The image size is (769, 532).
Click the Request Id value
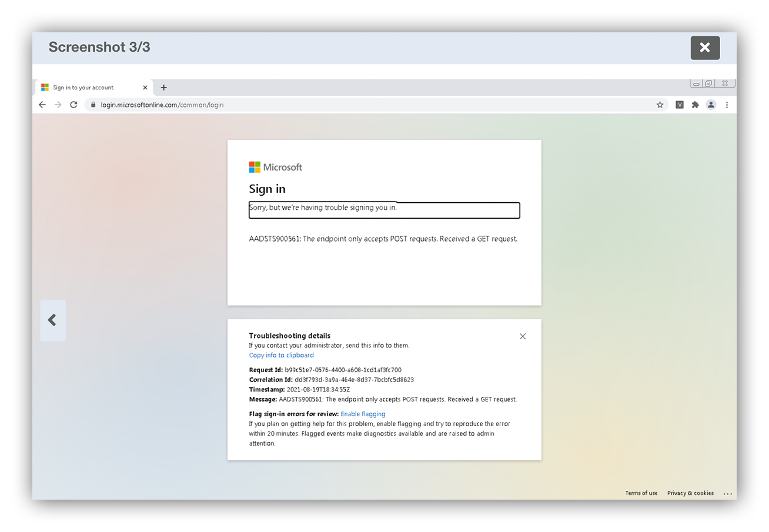tap(343, 370)
